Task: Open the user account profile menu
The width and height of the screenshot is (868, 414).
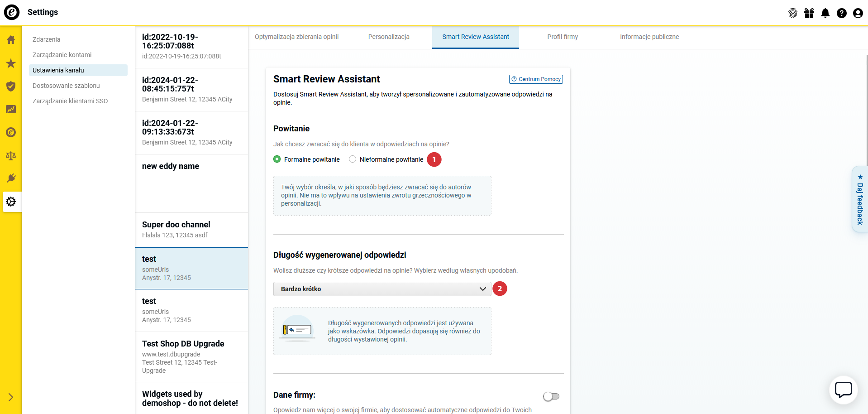Action: click(x=858, y=13)
